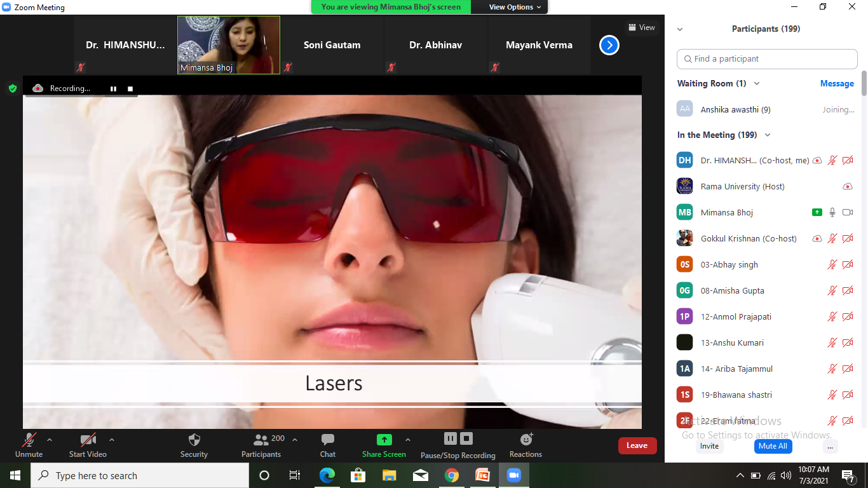Click Gokkul Krishnan's muted mic icon
Screen dimensions: 868x488
click(x=832, y=239)
